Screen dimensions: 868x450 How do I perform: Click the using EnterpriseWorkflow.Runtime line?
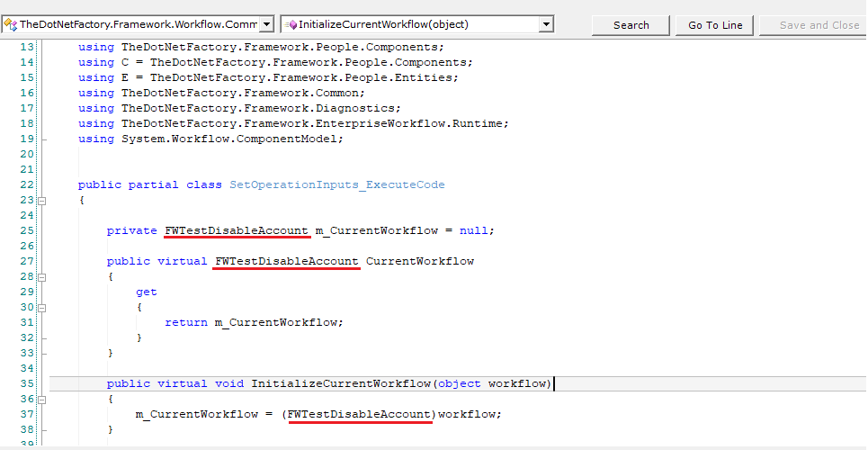point(293,123)
